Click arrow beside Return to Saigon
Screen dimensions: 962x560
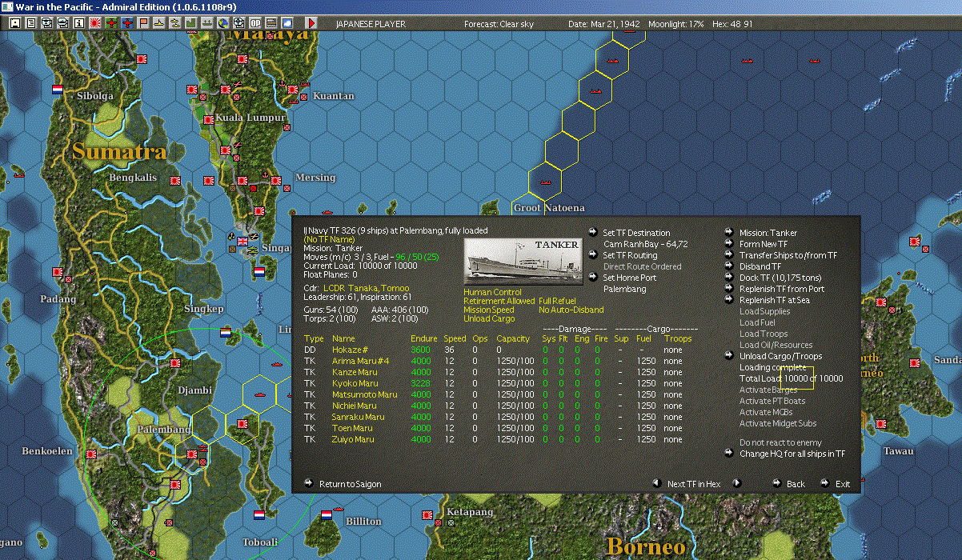pyautogui.click(x=309, y=483)
